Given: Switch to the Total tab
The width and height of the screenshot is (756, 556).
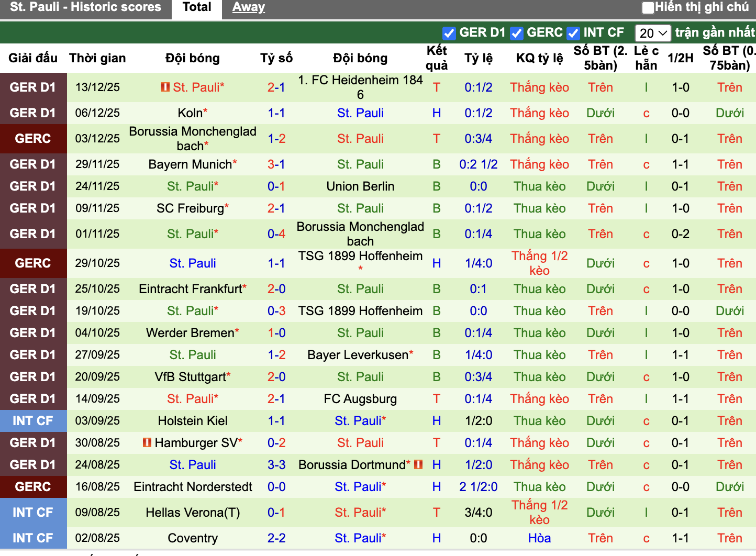Looking at the screenshot, I should click(x=197, y=7).
